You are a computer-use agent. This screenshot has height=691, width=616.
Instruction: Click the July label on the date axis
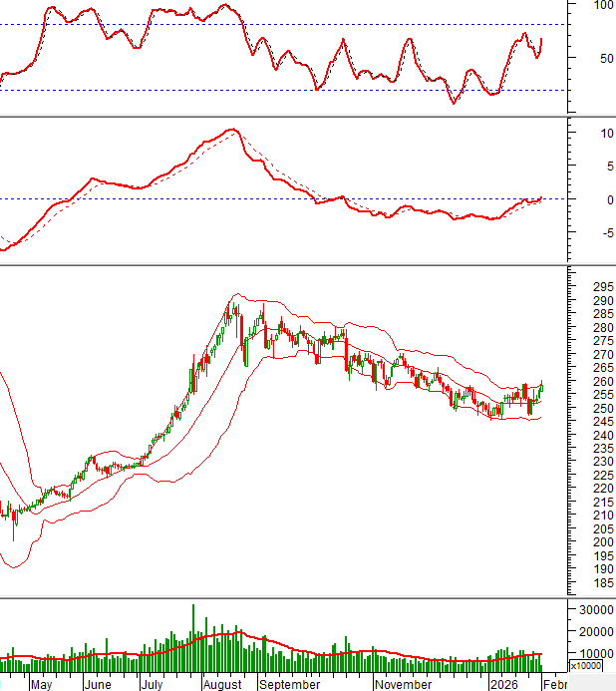coord(152,685)
